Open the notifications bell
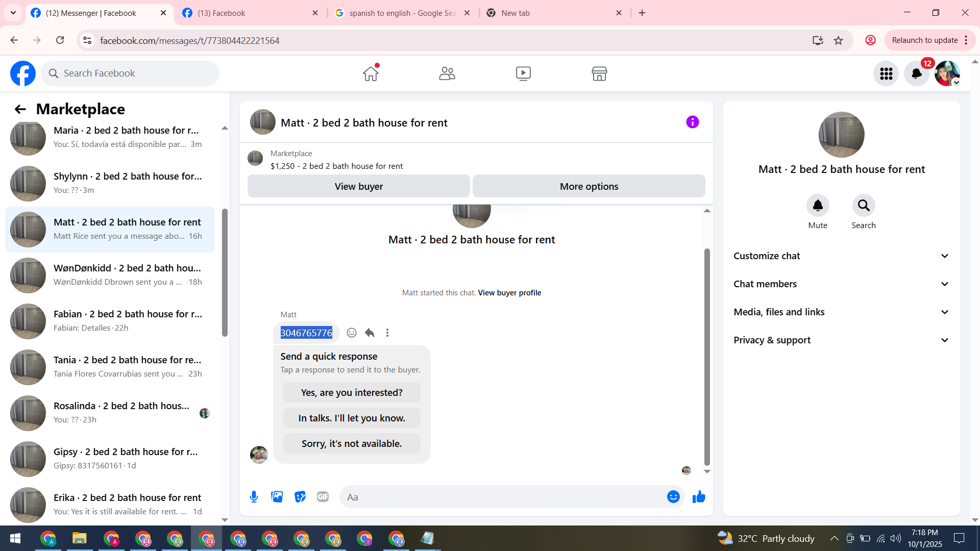 pos(917,73)
